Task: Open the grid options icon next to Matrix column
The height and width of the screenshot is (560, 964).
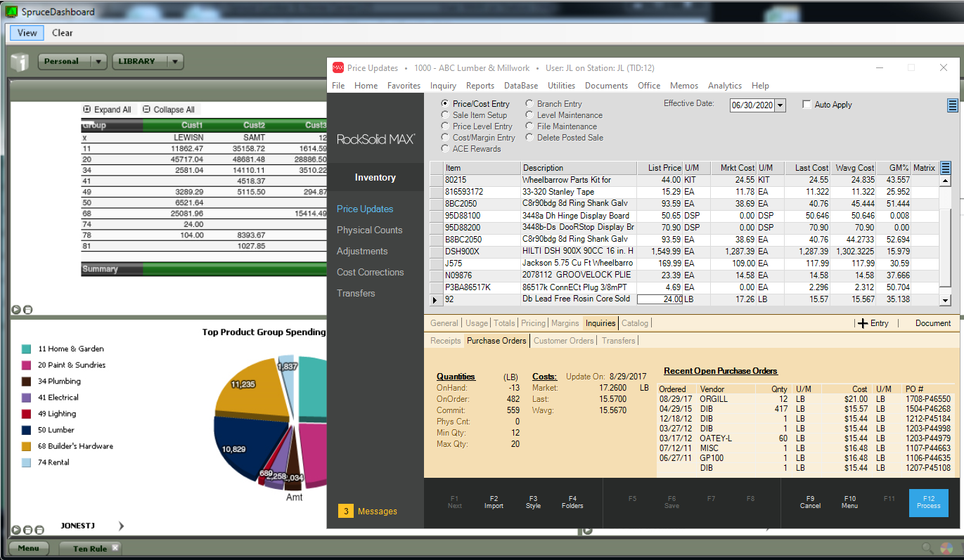Action: tap(946, 168)
